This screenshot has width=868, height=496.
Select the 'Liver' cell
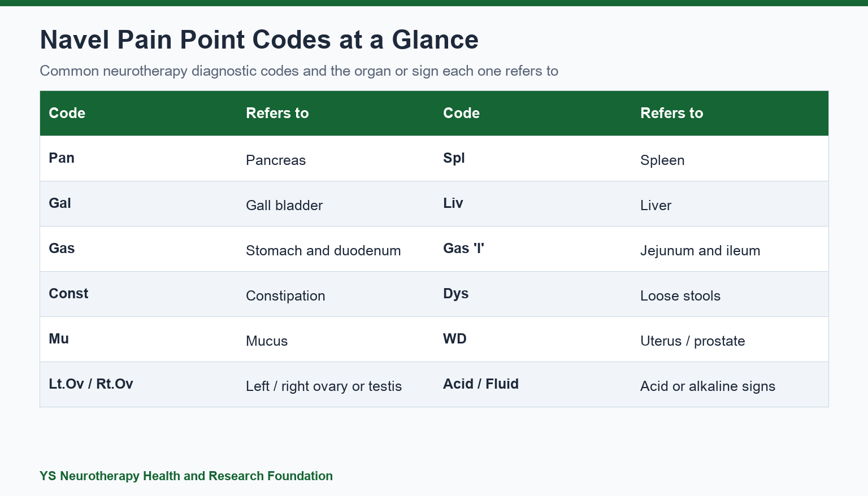(x=730, y=203)
